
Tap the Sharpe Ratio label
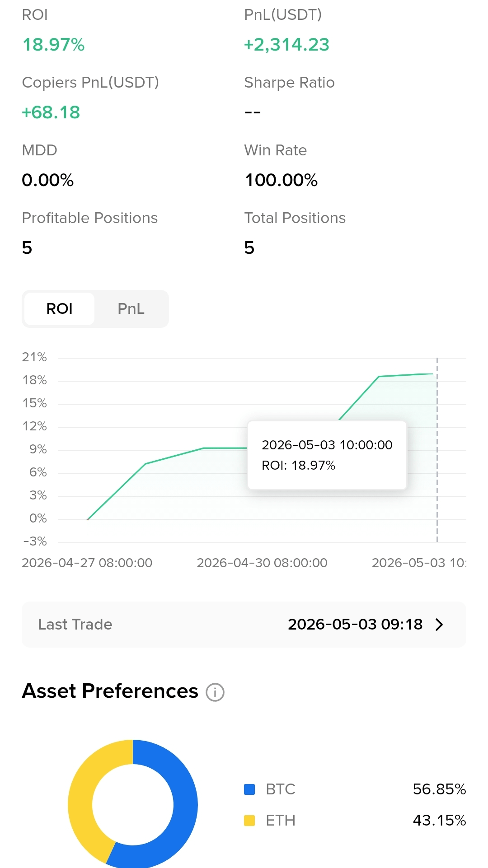point(289,83)
